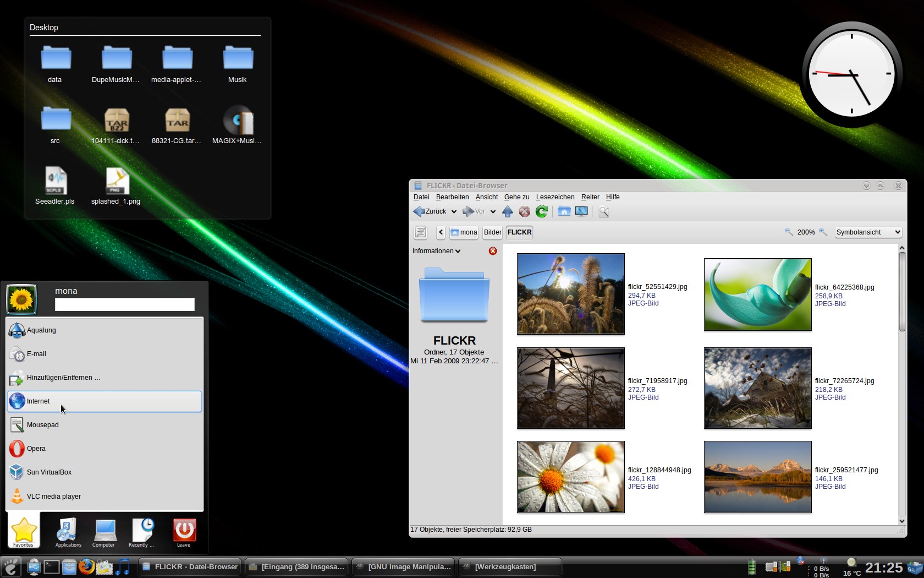Select thumbnail of flickr_71958917.jpg
Screen dimensions: 924x578
click(571, 388)
